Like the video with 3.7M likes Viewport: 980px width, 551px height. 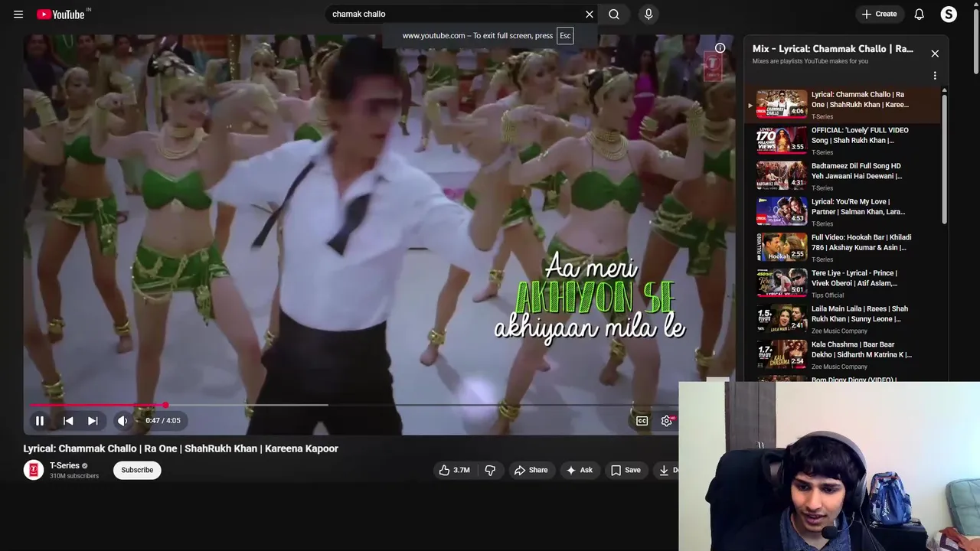454,470
